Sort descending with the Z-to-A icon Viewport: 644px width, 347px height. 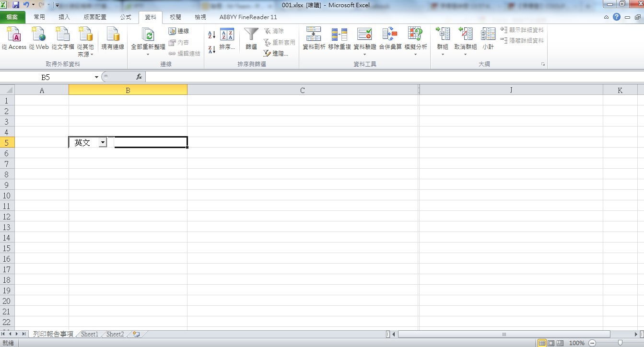pyautogui.click(x=211, y=49)
